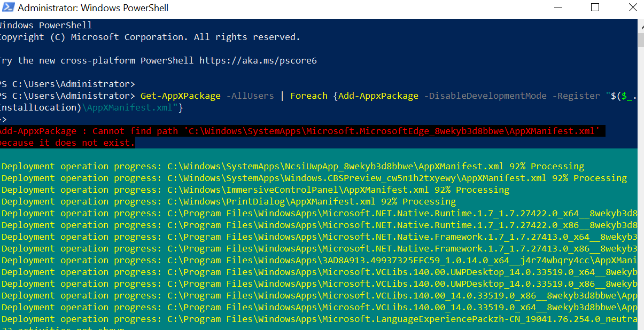This screenshot has width=644, height=330.
Task: Click the 3AD8A913.49937325EFC59 deployment line
Action: (319, 260)
